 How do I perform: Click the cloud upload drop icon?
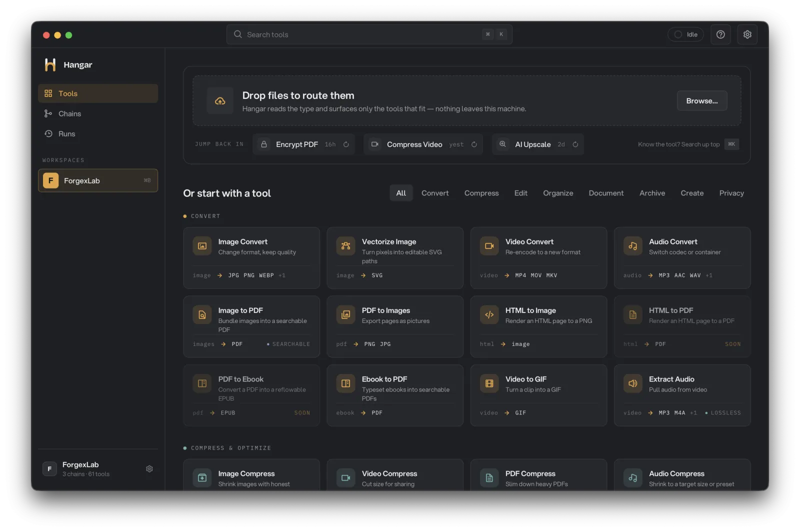(220, 101)
